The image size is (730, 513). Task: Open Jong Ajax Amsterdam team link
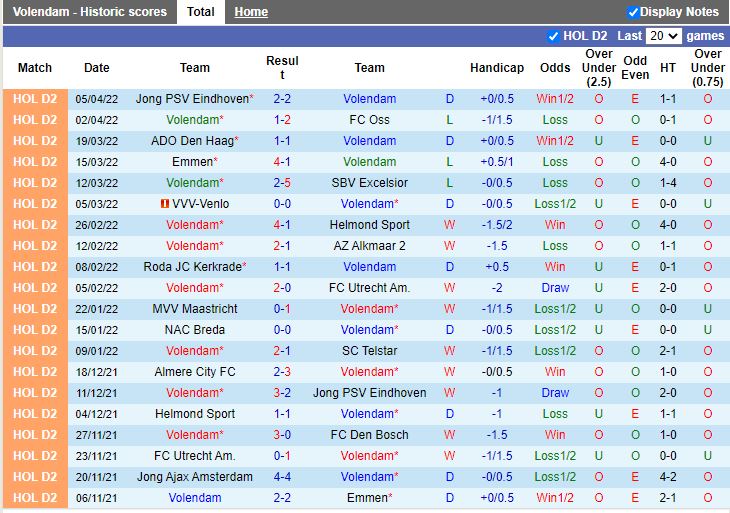point(195,476)
